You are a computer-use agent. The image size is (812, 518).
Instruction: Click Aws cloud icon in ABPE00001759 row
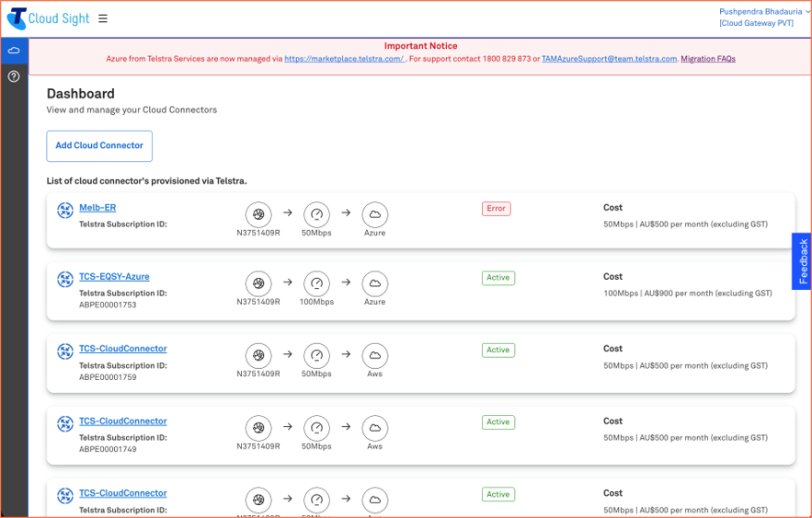tap(375, 355)
